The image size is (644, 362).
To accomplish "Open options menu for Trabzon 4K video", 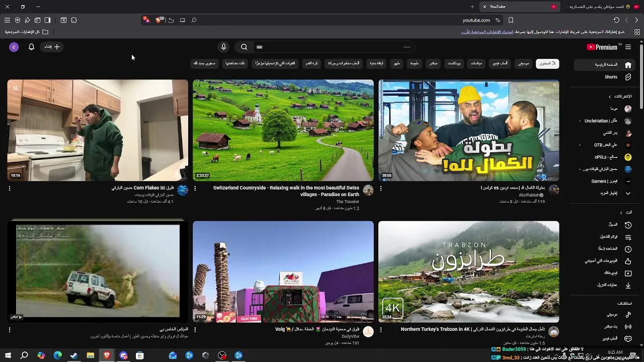I will click(x=381, y=330).
